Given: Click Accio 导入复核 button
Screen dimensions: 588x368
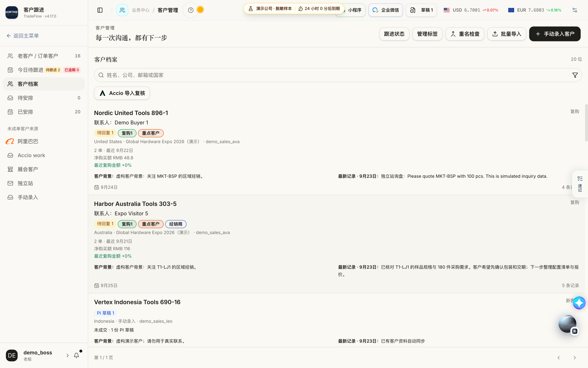Looking at the screenshot, I should (x=122, y=93).
